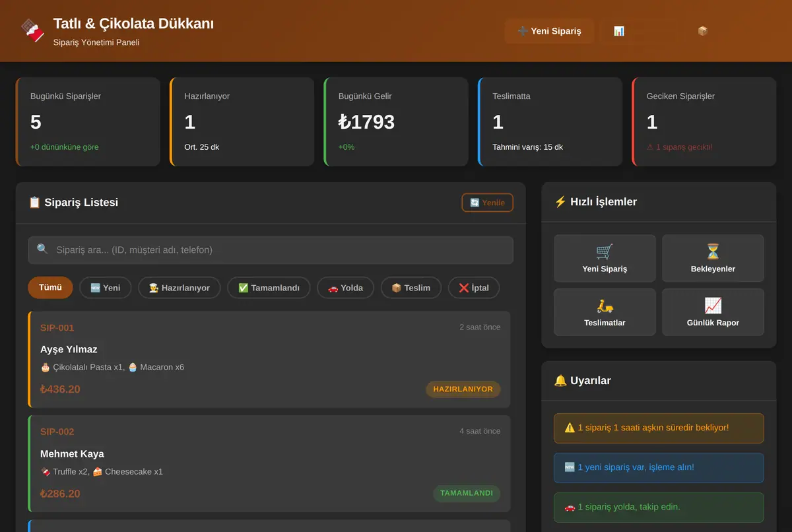Filter orders by Yeni status
The width and height of the screenshot is (792, 532).
tap(106, 288)
